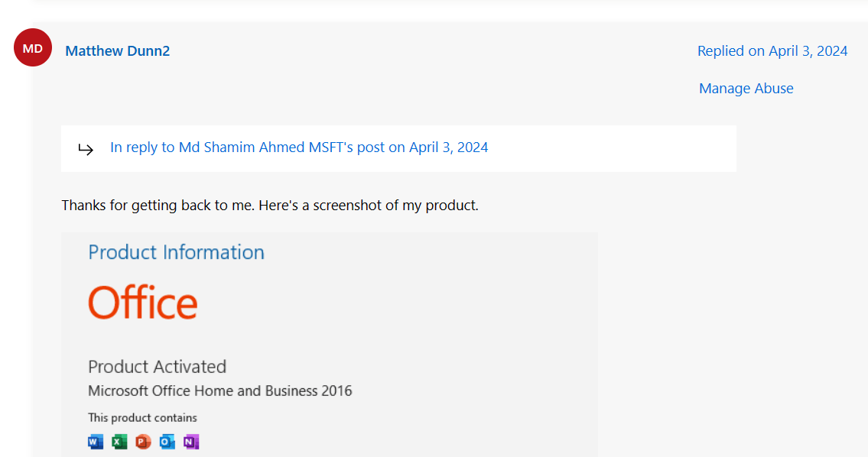Open Matthew Dunn2's profile link
868x457 pixels.
tap(118, 51)
